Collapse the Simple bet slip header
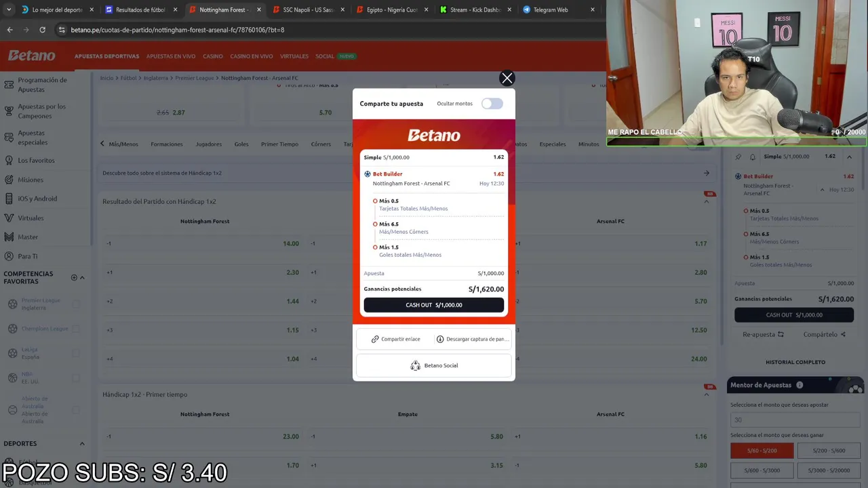The height and width of the screenshot is (488, 868). [x=849, y=157]
